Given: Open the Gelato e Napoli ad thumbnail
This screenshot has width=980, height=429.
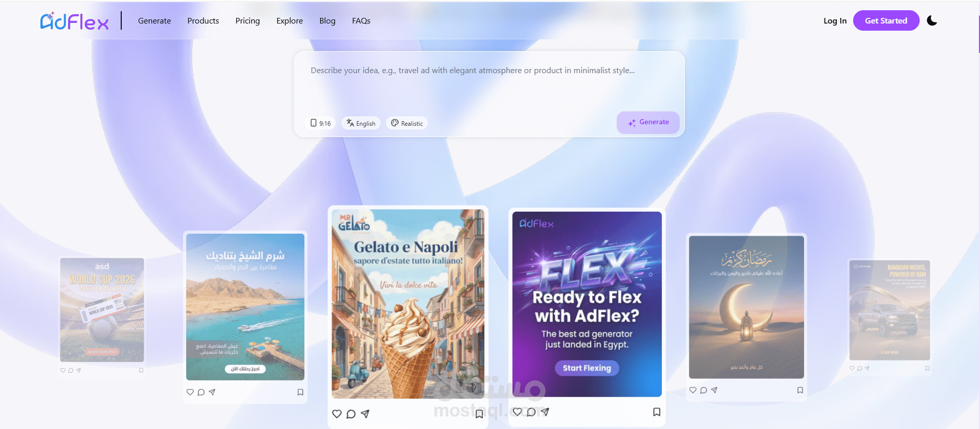Looking at the screenshot, I should 408,304.
